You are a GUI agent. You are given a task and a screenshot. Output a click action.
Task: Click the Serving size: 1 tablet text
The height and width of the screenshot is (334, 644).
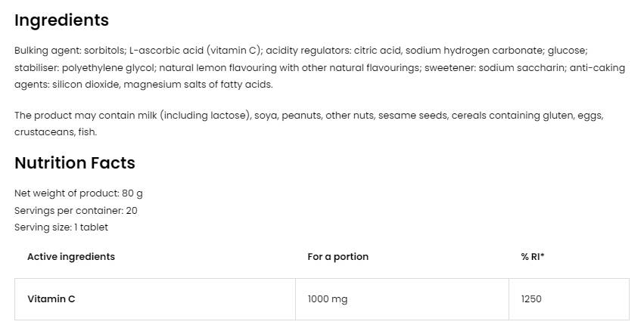[x=61, y=227]
